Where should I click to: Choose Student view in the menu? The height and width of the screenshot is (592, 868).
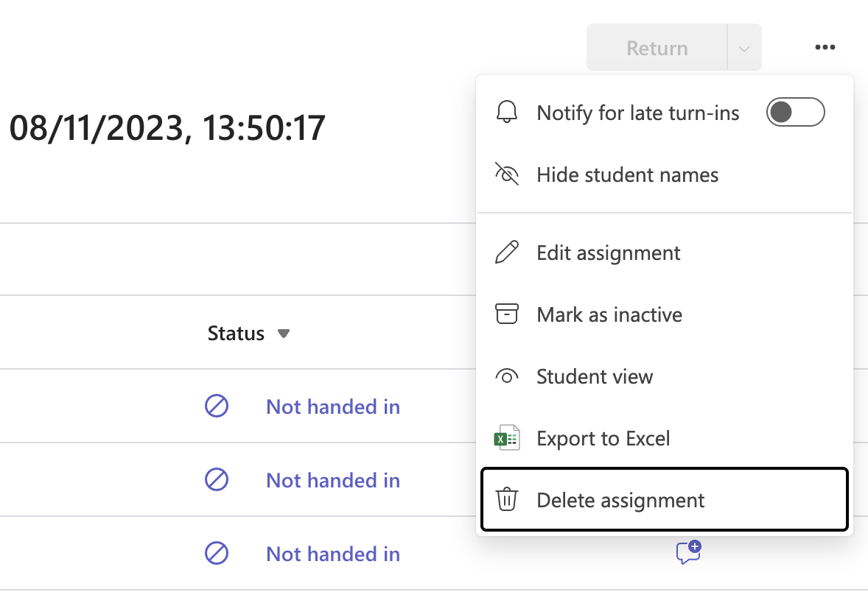pyautogui.click(x=594, y=376)
